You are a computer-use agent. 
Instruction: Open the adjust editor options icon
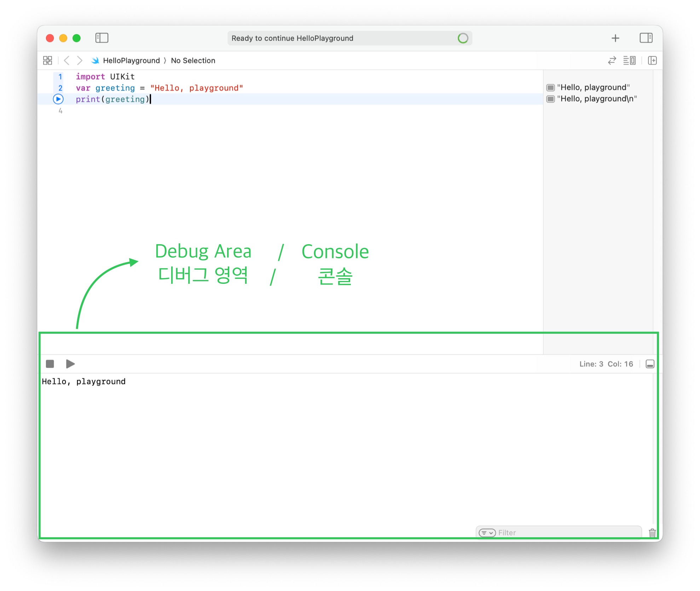[629, 61]
